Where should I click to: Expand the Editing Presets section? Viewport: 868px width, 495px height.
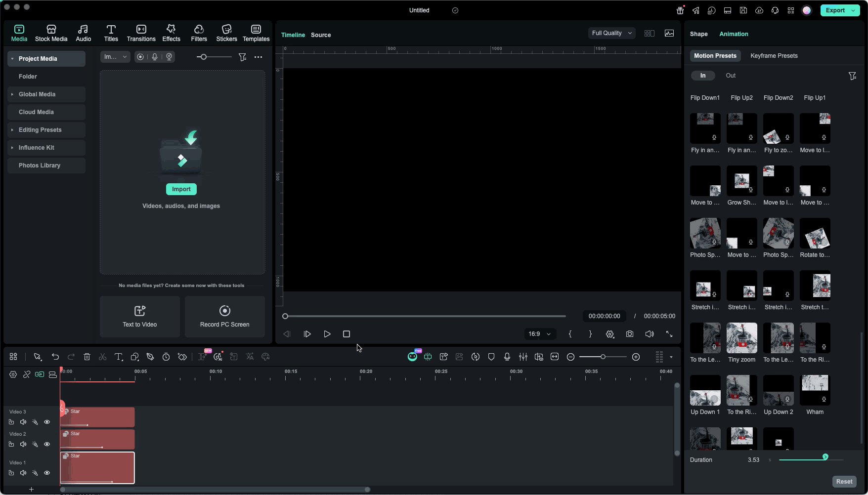tap(40, 130)
